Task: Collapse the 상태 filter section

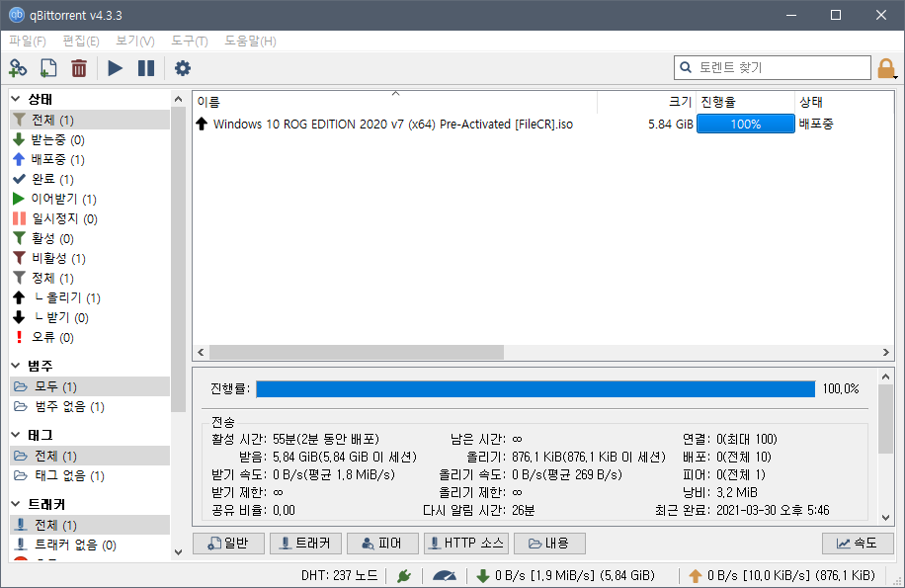Action: point(16,99)
